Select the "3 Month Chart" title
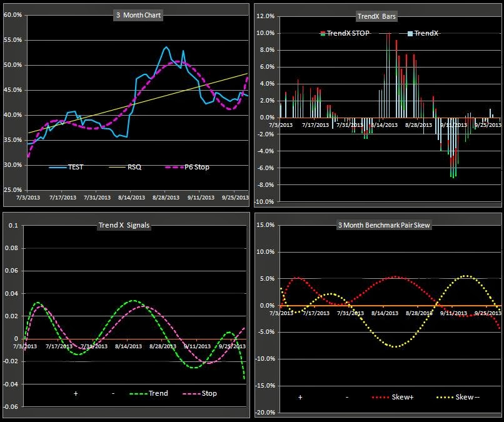Screen dimensions: 504x422 [138, 15]
